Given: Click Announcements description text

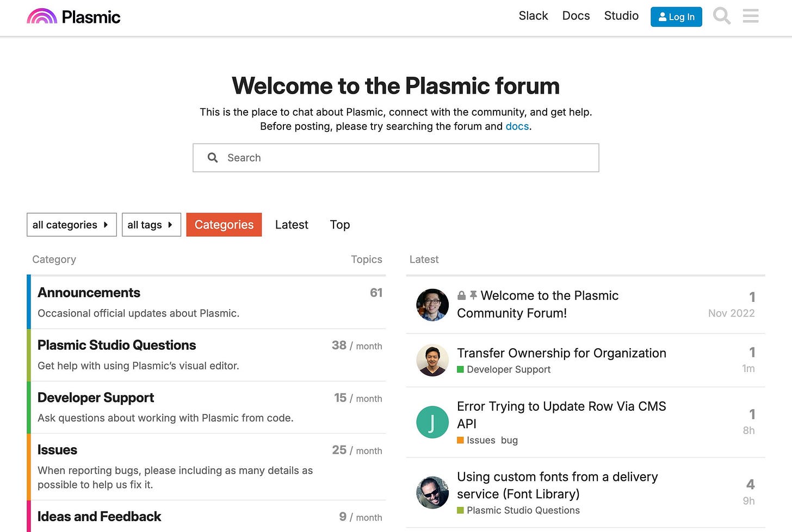Looking at the screenshot, I should click(138, 313).
